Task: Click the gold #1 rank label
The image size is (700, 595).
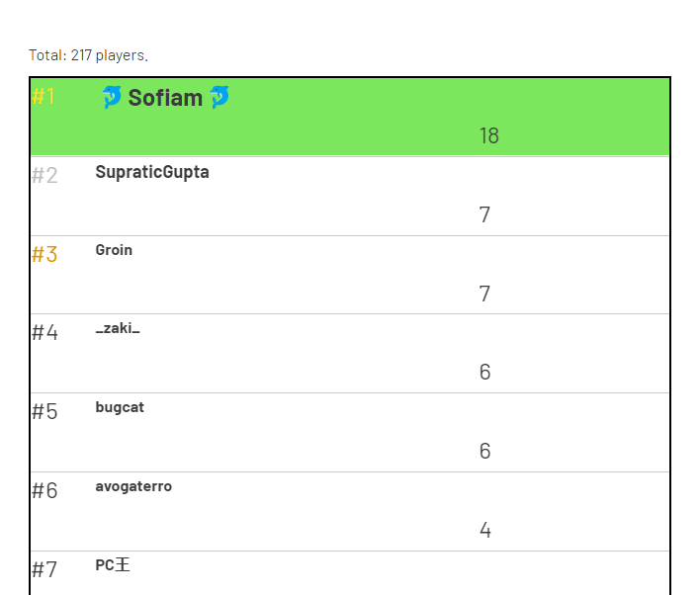Action: (44, 97)
